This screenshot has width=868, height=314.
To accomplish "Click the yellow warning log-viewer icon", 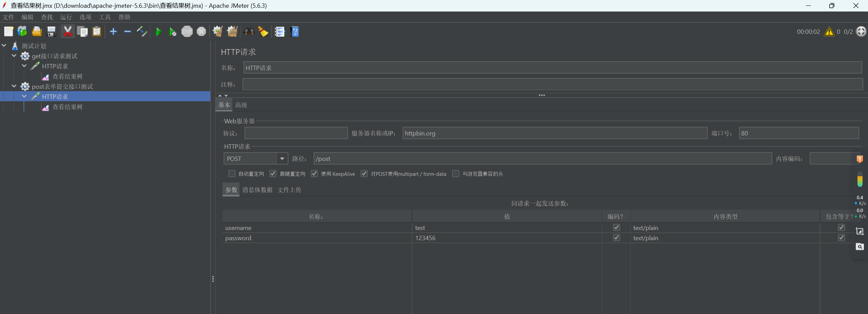I will [829, 32].
